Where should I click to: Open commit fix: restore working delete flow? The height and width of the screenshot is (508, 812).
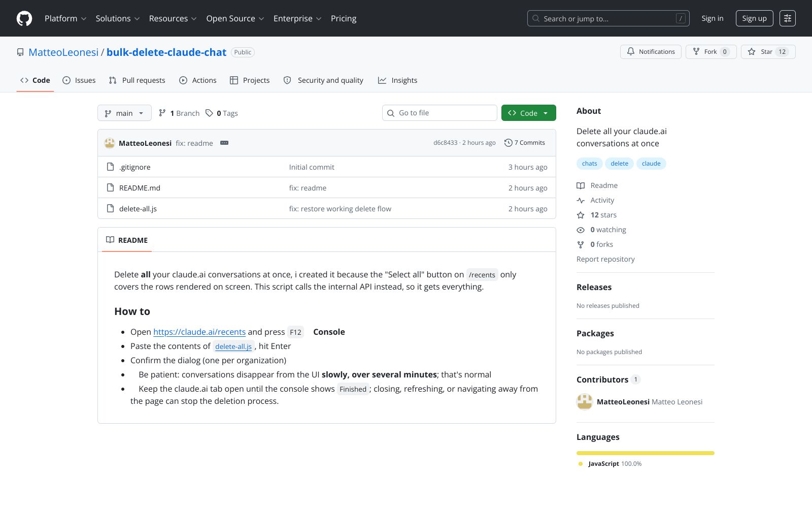pos(340,209)
